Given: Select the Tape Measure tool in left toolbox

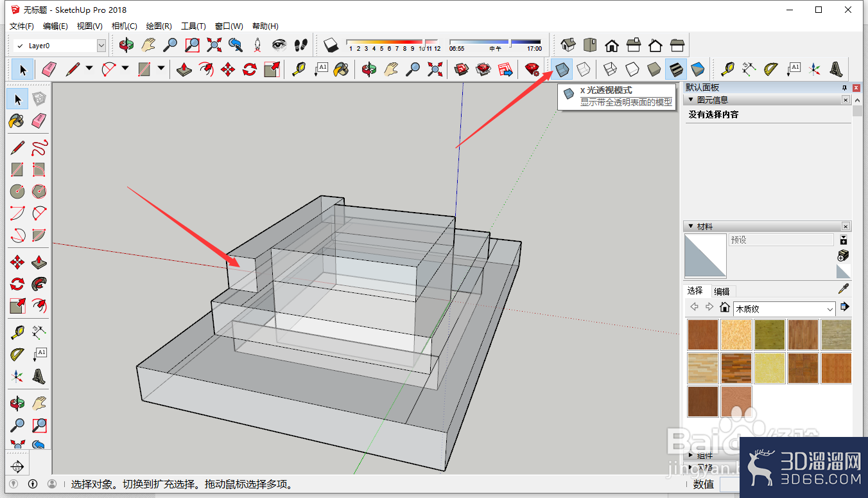Looking at the screenshot, I should click(x=17, y=333).
